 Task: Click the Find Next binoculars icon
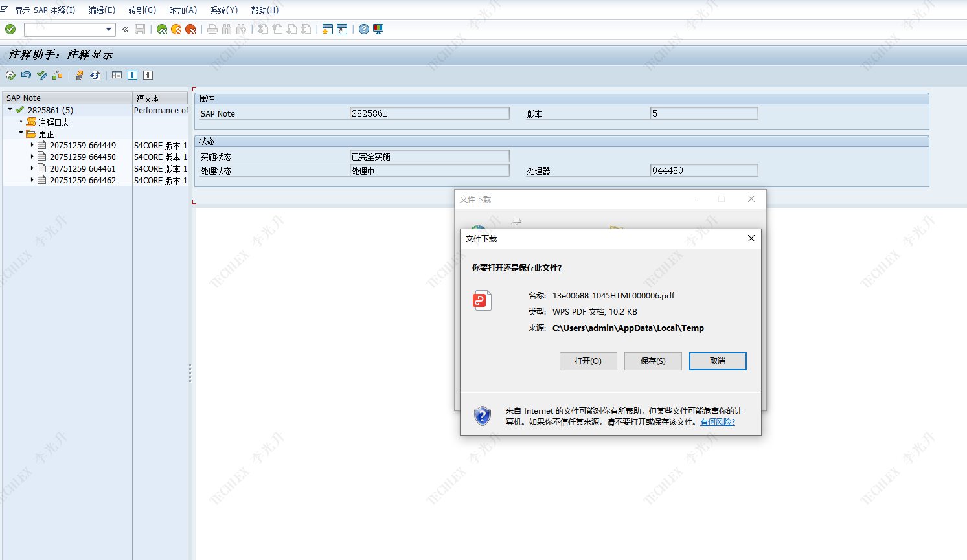coord(241,29)
